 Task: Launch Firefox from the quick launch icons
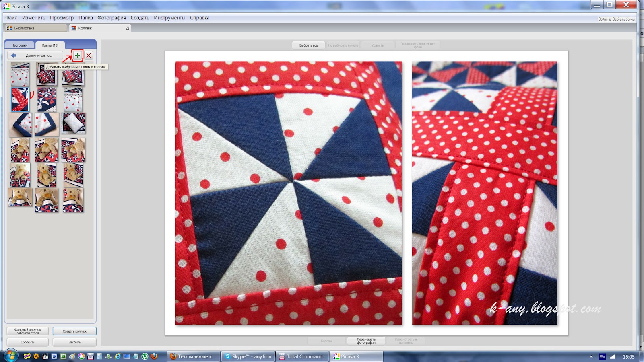[x=154, y=356]
